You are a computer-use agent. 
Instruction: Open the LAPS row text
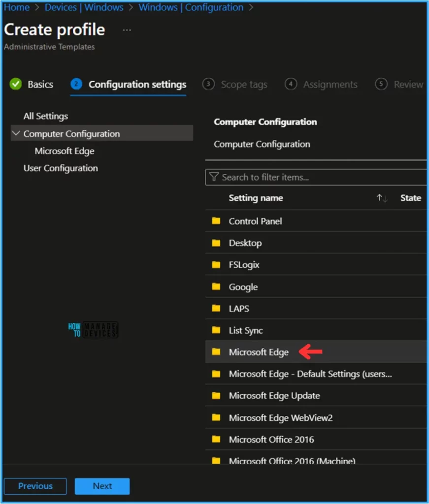[238, 309]
